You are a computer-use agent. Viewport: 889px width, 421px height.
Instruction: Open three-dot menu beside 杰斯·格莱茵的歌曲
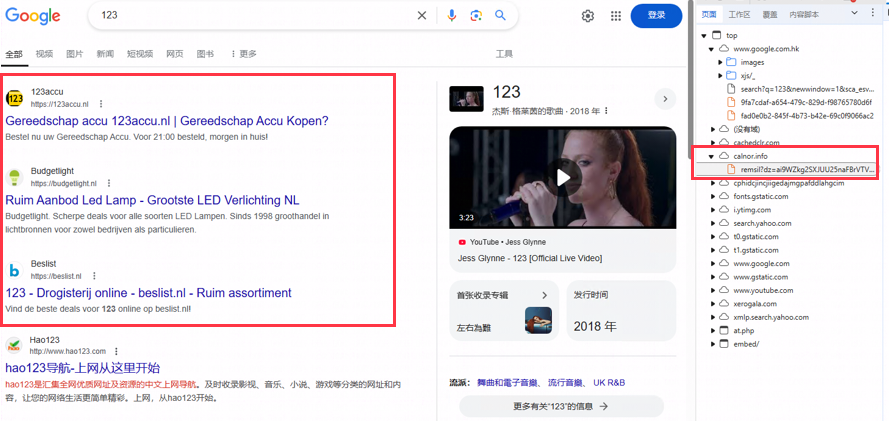coord(606,110)
